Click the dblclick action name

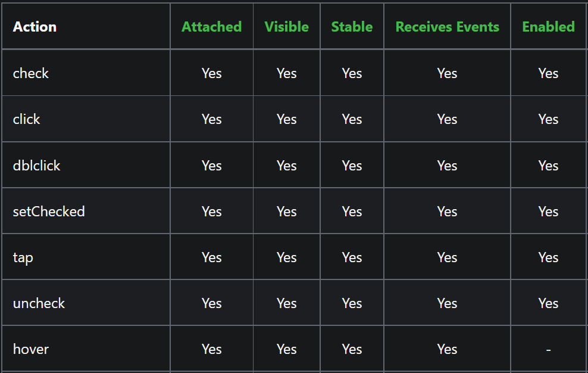(x=36, y=165)
